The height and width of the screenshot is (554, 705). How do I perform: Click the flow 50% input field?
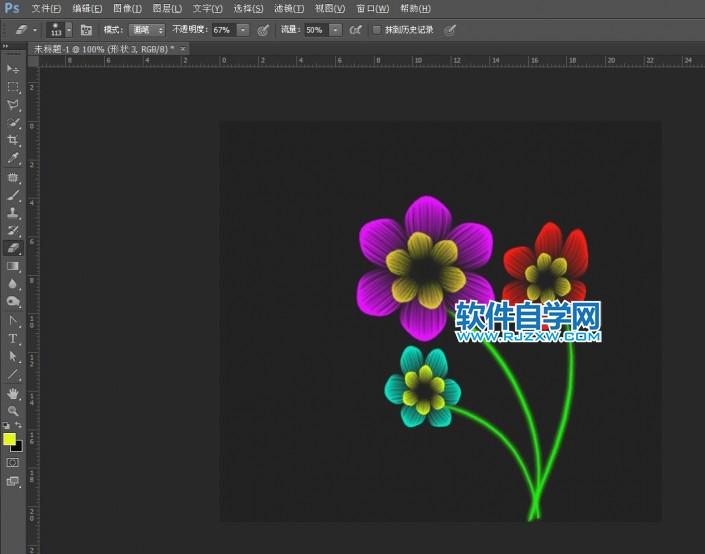pos(315,30)
